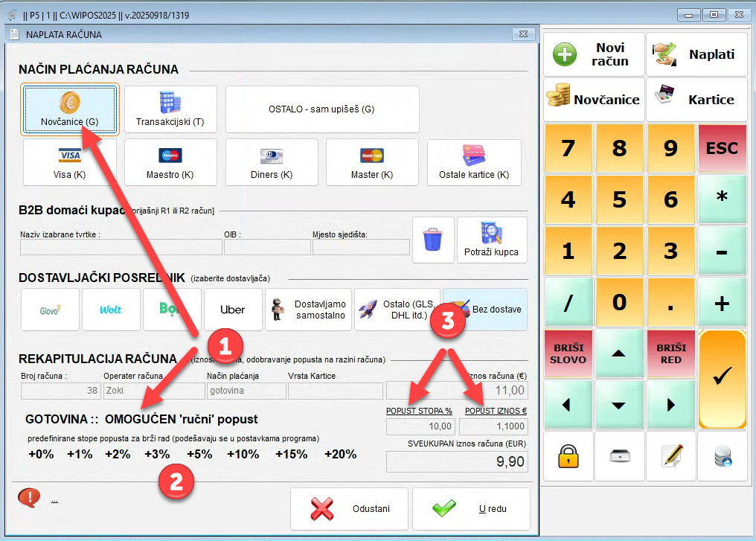Confirm payment with U redu button

pos(471,509)
